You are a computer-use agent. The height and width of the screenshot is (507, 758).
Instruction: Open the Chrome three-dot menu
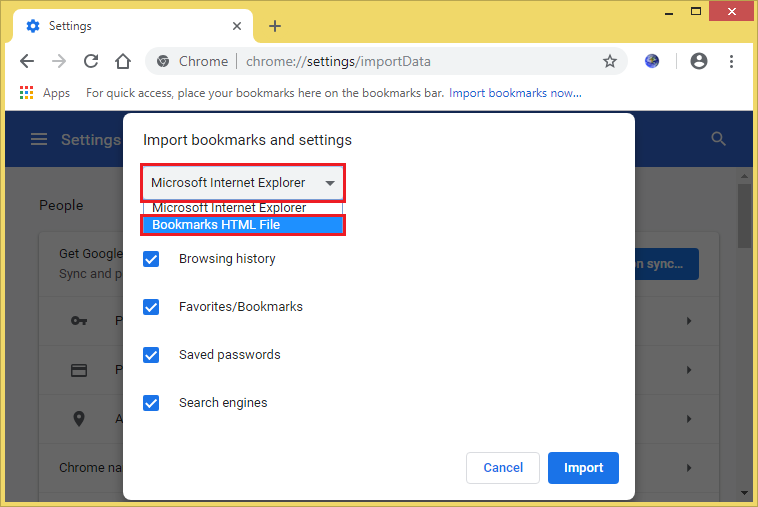click(731, 61)
